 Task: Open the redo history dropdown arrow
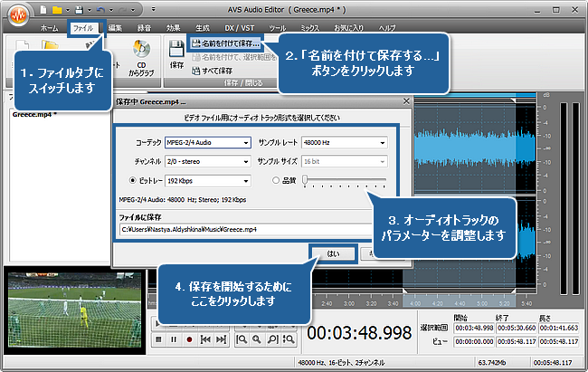coord(133,10)
